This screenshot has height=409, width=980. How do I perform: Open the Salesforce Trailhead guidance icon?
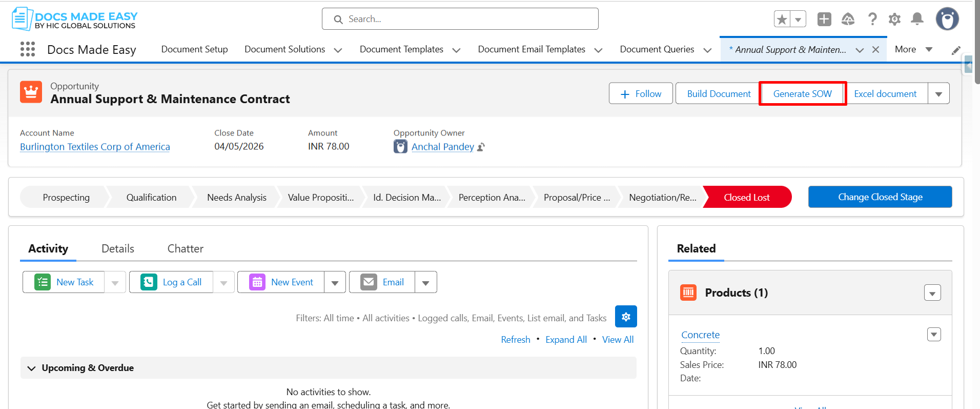pos(848,20)
